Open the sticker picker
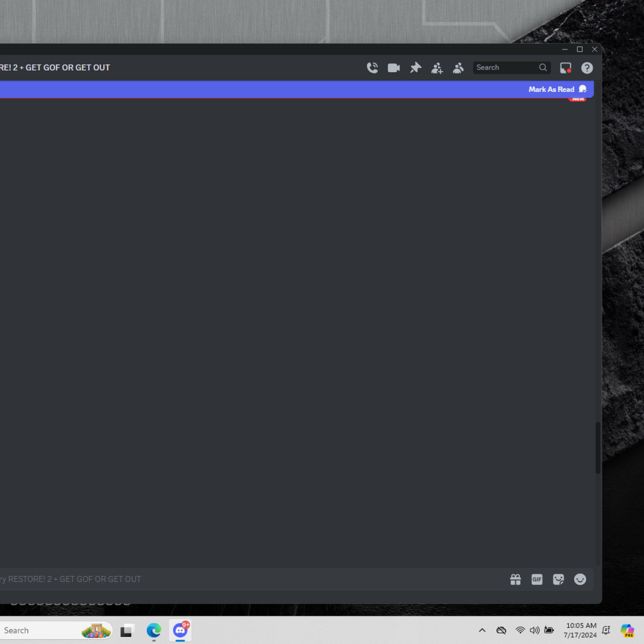 click(558, 579)
